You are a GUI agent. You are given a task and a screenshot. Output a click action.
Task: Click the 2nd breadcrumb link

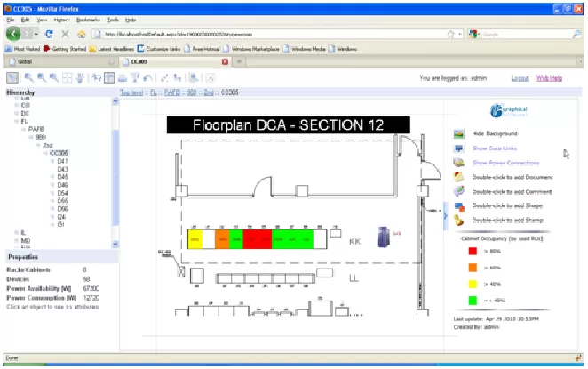[209, 92]
